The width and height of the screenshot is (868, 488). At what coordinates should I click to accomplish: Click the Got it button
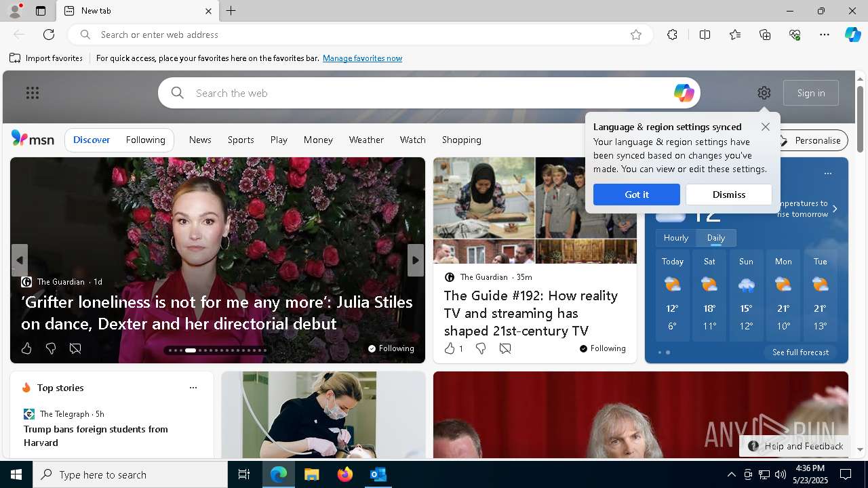(637, 195)
